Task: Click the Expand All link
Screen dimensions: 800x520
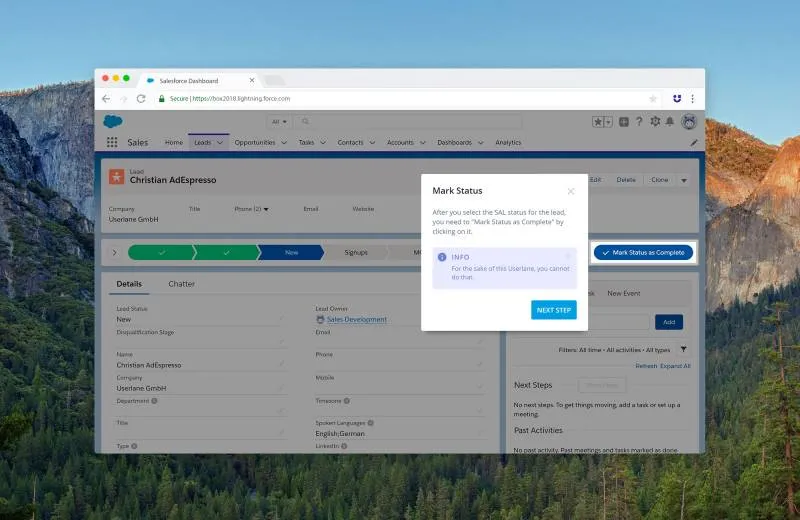Action: point(675,366)
